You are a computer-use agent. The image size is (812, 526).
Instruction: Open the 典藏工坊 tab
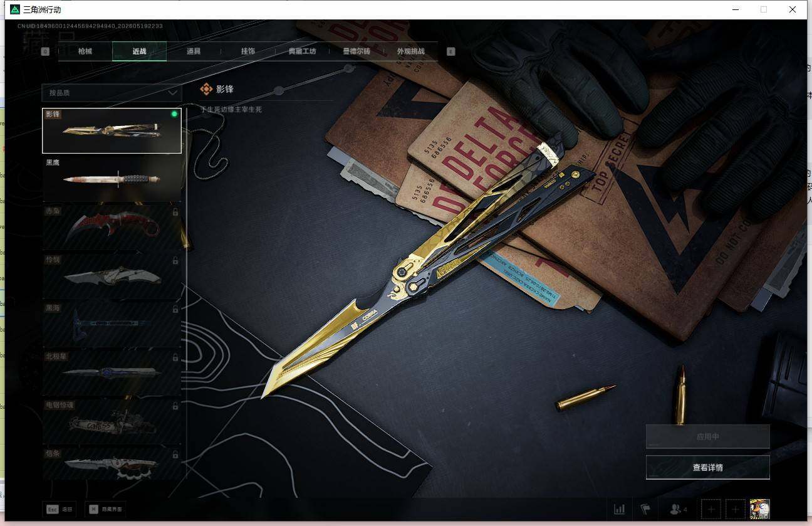tap(302, 51)
